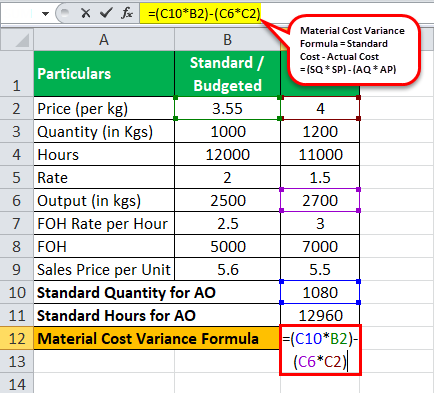
Task: Select row 11 header
Action: point(17,316)
